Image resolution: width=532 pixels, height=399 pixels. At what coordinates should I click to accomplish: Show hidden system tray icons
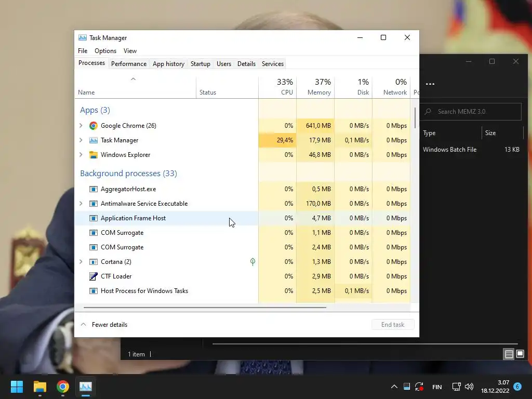[394, 387]
